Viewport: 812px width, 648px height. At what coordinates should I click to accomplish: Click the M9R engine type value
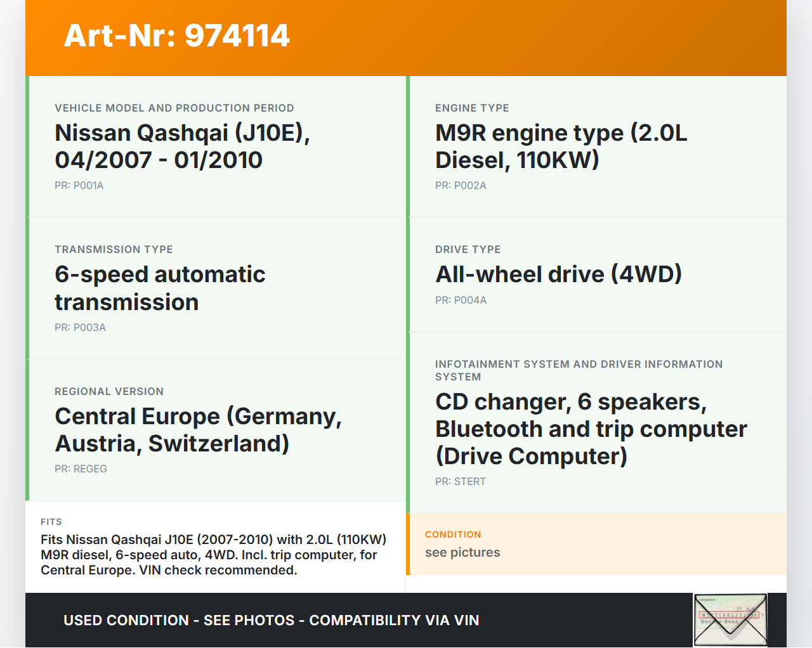coord(561,146)
